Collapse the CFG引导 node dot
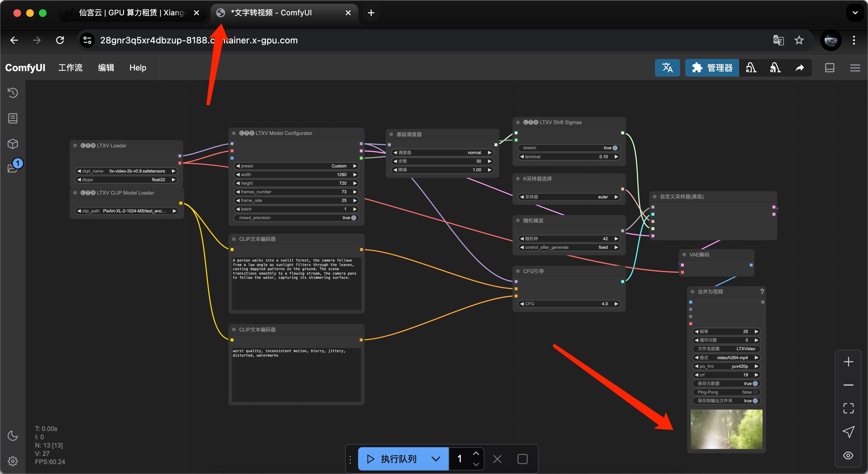The height and width of the screenshot is (474, 868). coord(518,271)
